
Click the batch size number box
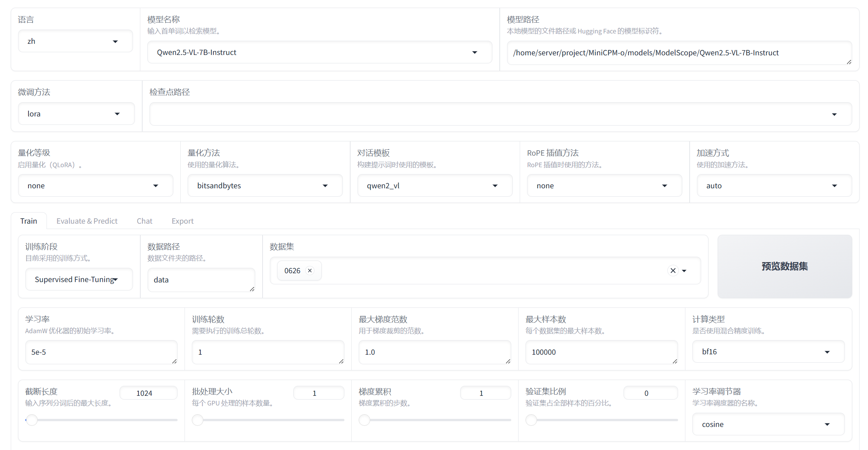319,393
